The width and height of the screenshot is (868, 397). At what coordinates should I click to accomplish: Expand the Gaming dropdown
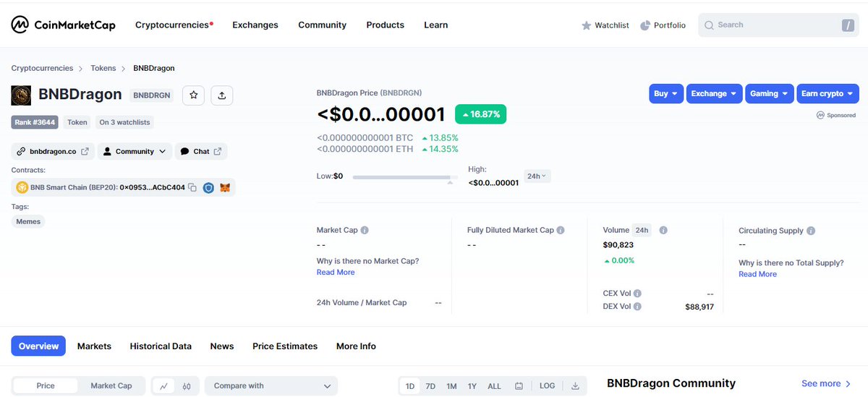(769, 93)
